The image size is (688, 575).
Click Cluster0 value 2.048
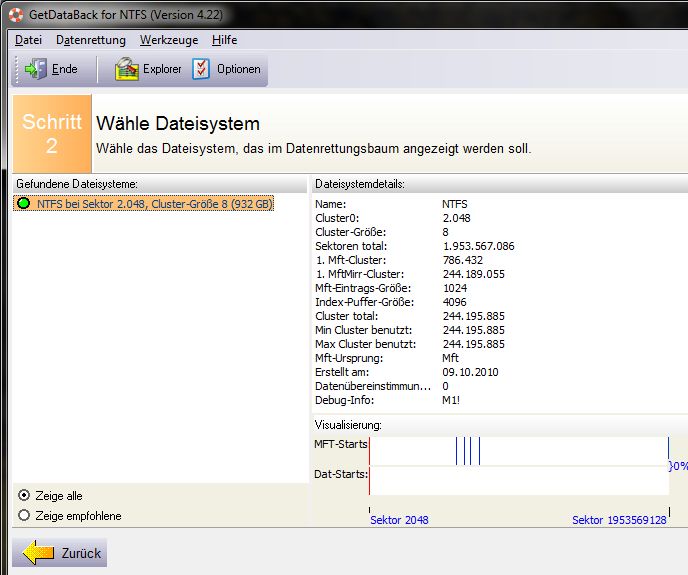tap(456, 218)
